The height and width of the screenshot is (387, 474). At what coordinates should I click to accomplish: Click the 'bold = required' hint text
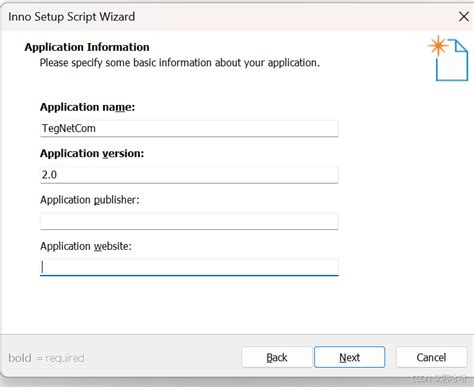(x=46, y=358)
